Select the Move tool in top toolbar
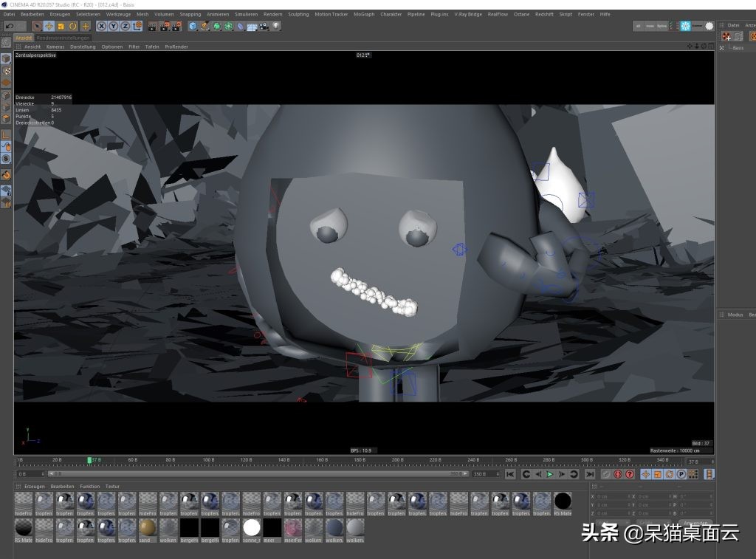 tap(49, 26)
